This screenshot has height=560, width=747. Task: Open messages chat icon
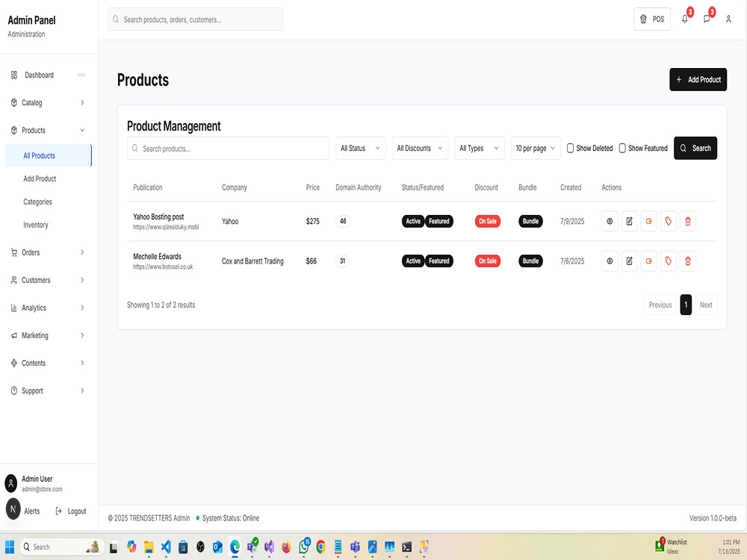[x=707, y=19]
